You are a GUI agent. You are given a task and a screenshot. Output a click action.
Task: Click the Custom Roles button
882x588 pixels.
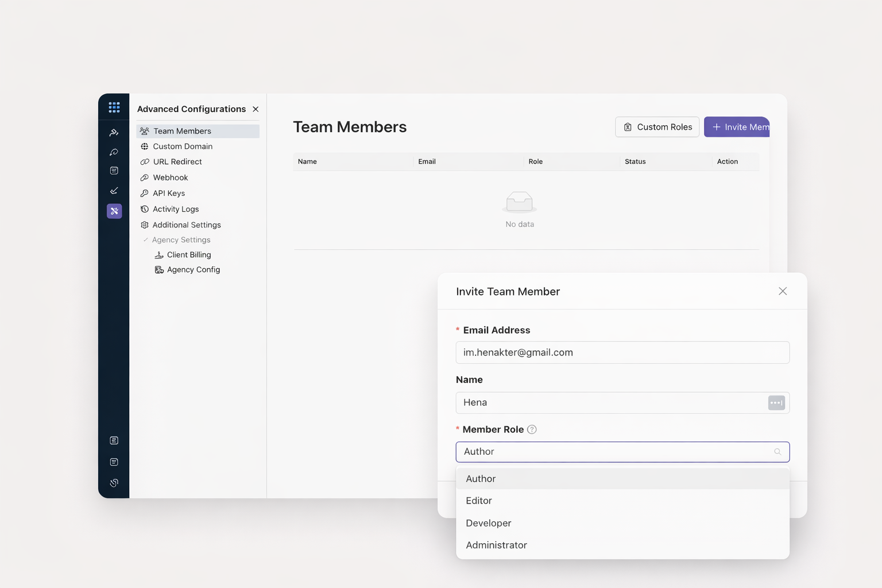pyautogui.click(x=657, y=127)
